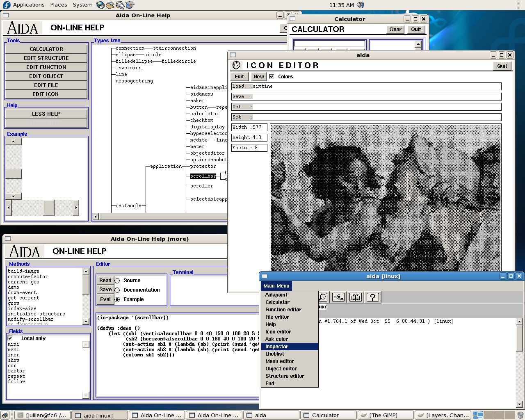Click the scroll-down arrow of the Methods list
This screenshot has width=525, height=420.
click(86, 322)
